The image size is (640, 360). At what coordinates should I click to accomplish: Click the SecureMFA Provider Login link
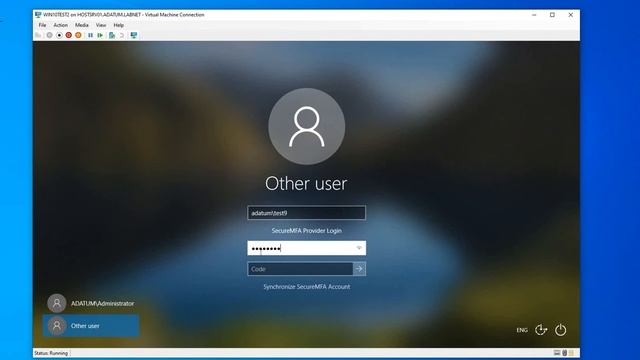(x=307, y=231)
